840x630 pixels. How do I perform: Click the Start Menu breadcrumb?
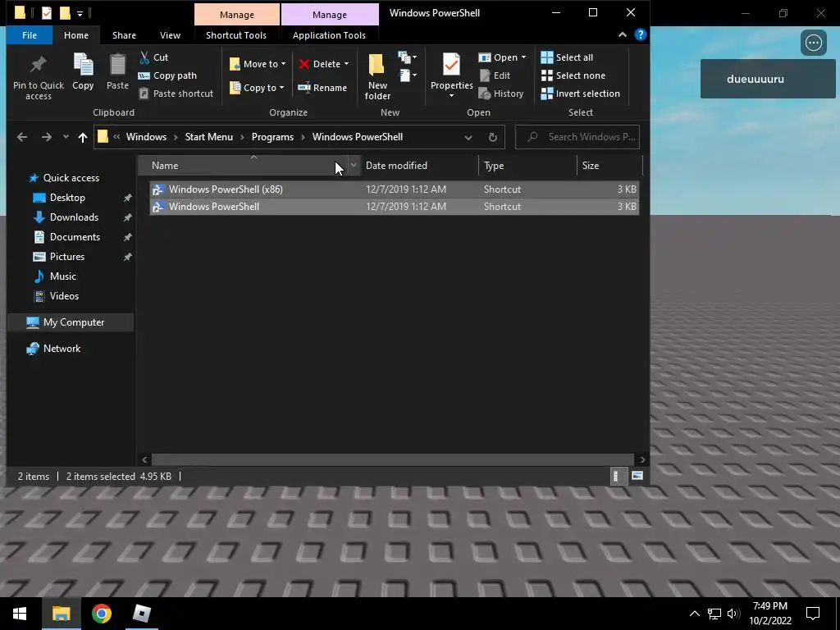tap(209, 137)
